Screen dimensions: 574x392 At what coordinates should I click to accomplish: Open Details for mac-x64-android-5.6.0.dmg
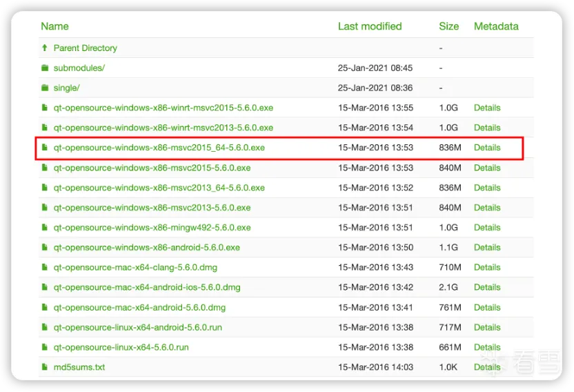pos(487,307)
